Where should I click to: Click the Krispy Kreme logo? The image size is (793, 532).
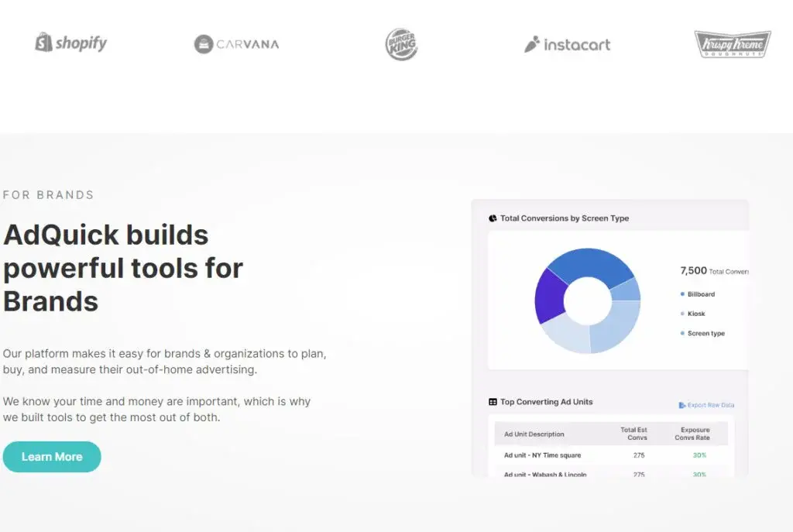pyautogui.click(x=733, y=44)
